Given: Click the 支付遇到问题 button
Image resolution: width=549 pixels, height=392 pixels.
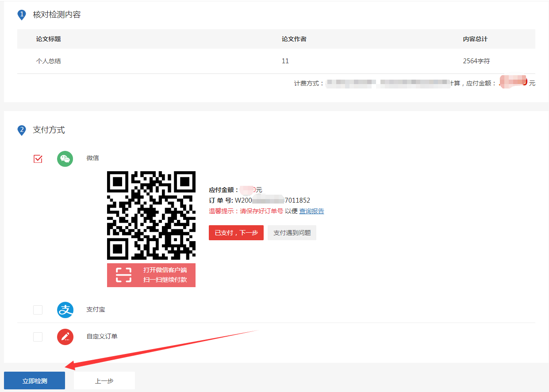Looking at the screenshot, I should (292, 232).
